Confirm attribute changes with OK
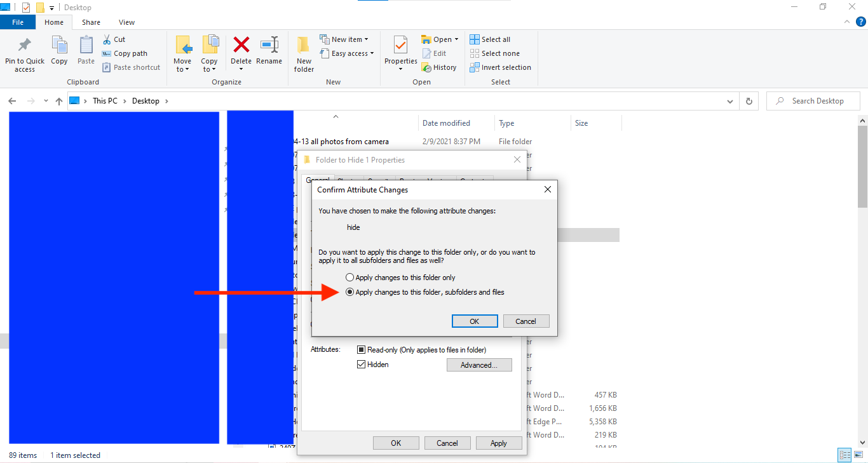Viewport: 868px width, 463px height. coord(474,321)
